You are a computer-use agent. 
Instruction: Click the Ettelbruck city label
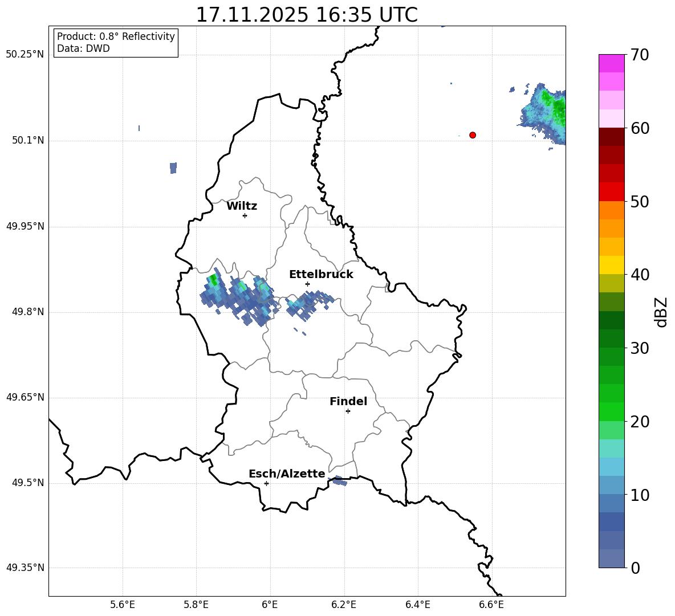321,275
